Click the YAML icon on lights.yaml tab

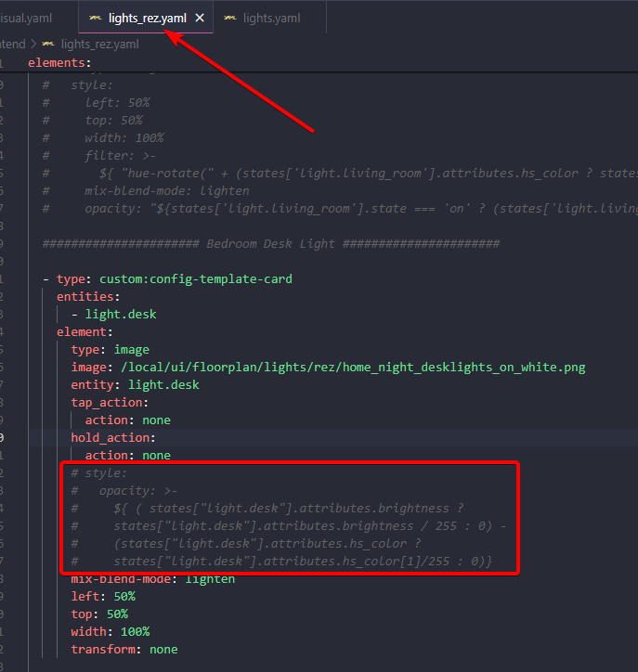229,18
